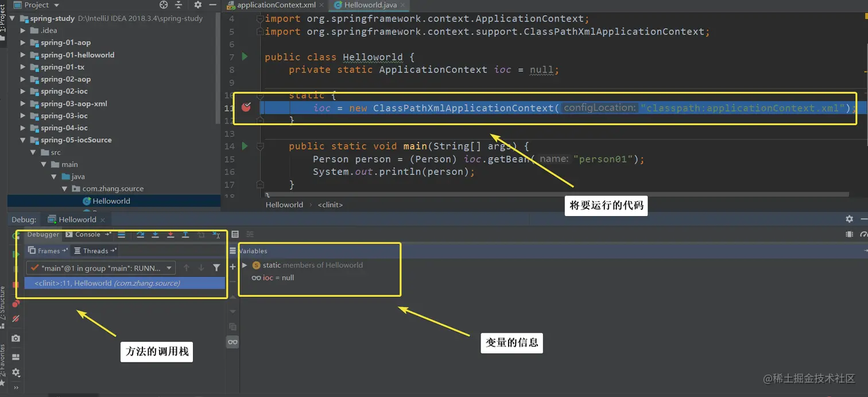Click the Project panel vertical scrollbar
This screenshot has height=397, width=868.
point(218,68)
